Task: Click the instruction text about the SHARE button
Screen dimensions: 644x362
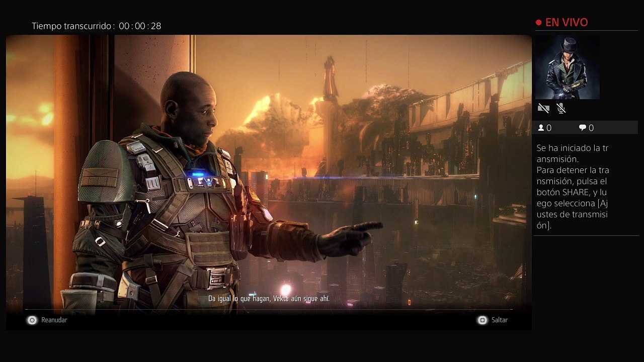Action: click(573, 198)
